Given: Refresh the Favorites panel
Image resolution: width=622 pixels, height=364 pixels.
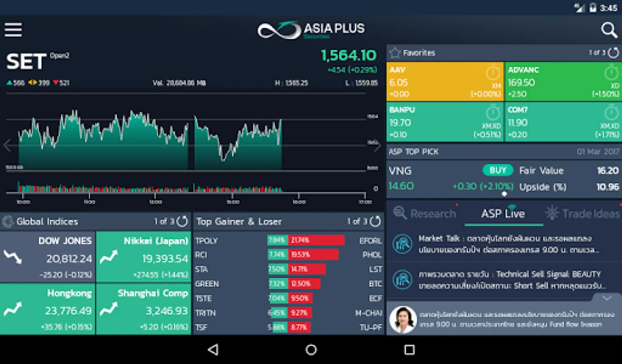Looking at the screenshot, I should 613,53.
